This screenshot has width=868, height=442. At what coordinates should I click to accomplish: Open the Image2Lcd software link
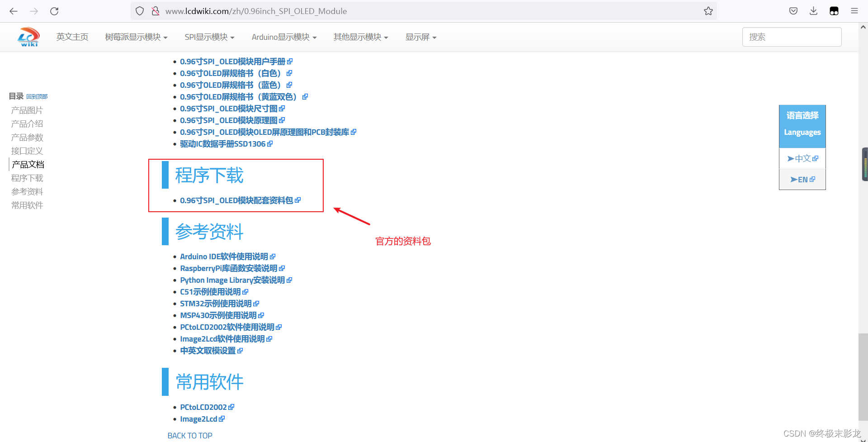(202, 419)
